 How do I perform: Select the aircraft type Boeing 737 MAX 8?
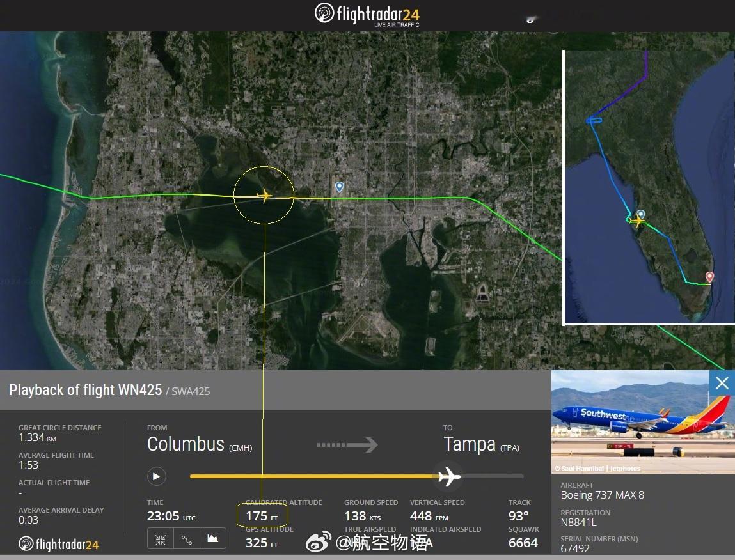click(603, 495)
